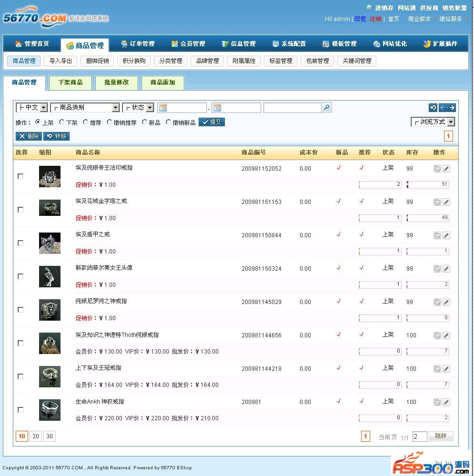Click the 提交 submit button
The image size is (474, 476).
coord(212,122)
